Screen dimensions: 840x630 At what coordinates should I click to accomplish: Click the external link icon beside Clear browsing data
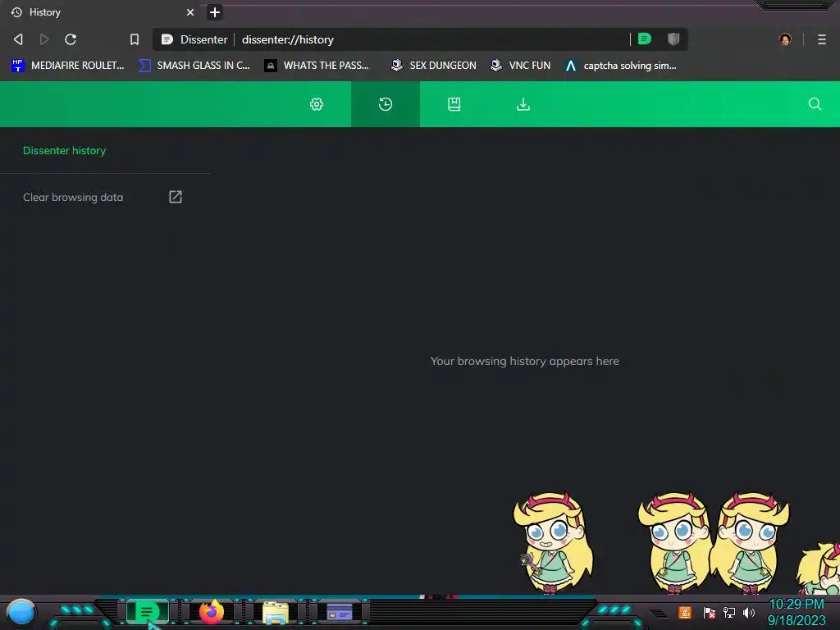tap(176, 197)
